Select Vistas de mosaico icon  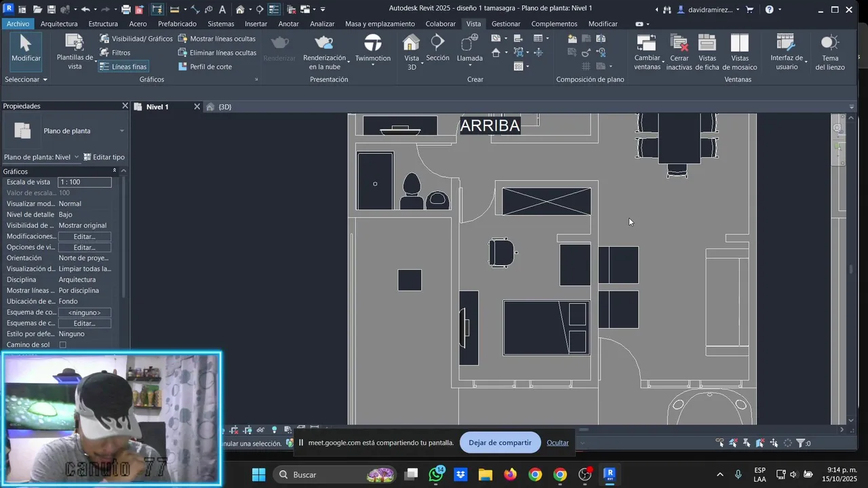(739, 52)
